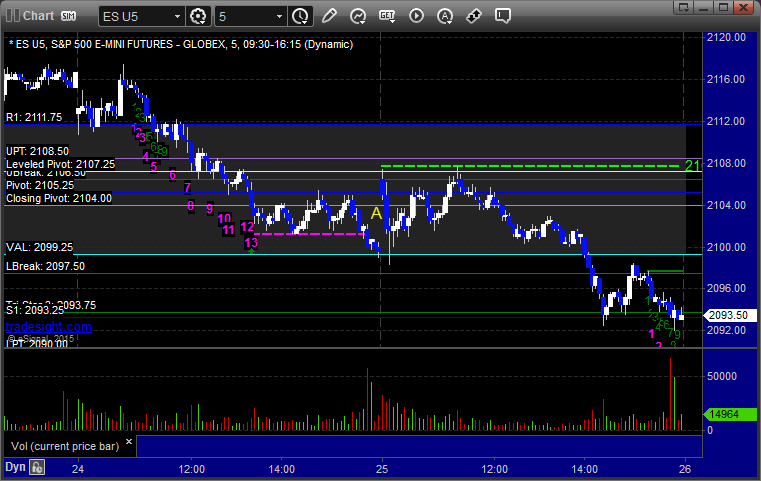Click the 2100.00 price axis label

coord(726,247)
